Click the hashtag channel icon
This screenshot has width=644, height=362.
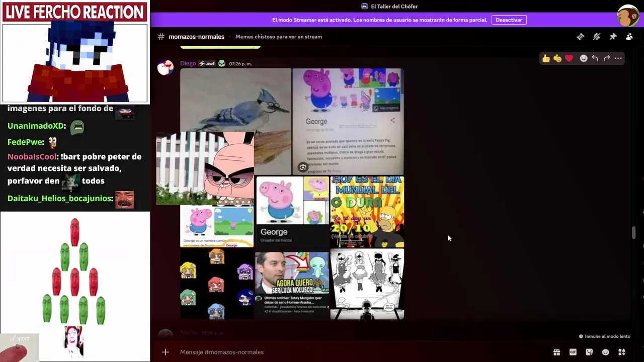coord(161,37)
